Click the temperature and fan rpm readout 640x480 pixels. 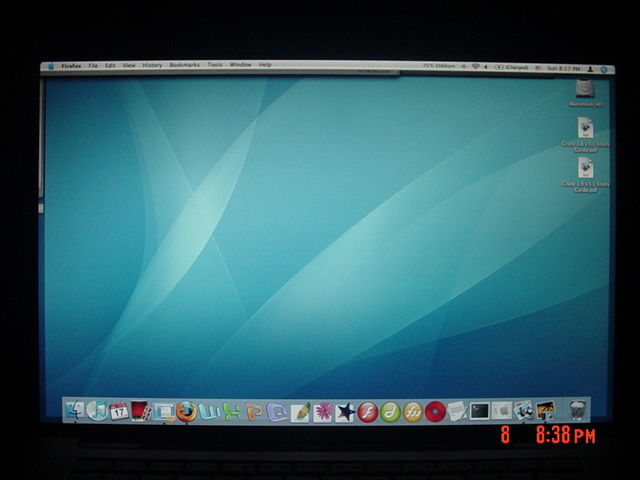click(x=439, y=66)
